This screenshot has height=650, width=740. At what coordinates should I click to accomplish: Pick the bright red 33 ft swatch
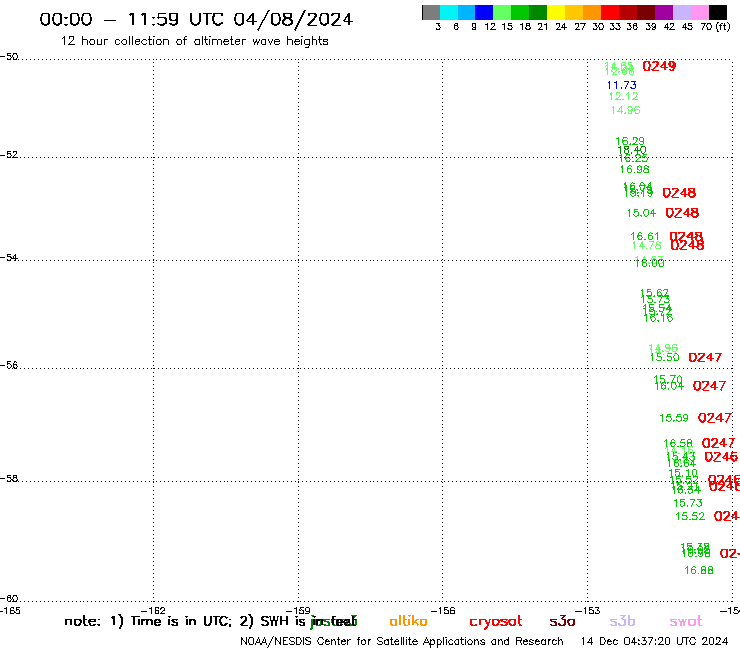[610, 12]
